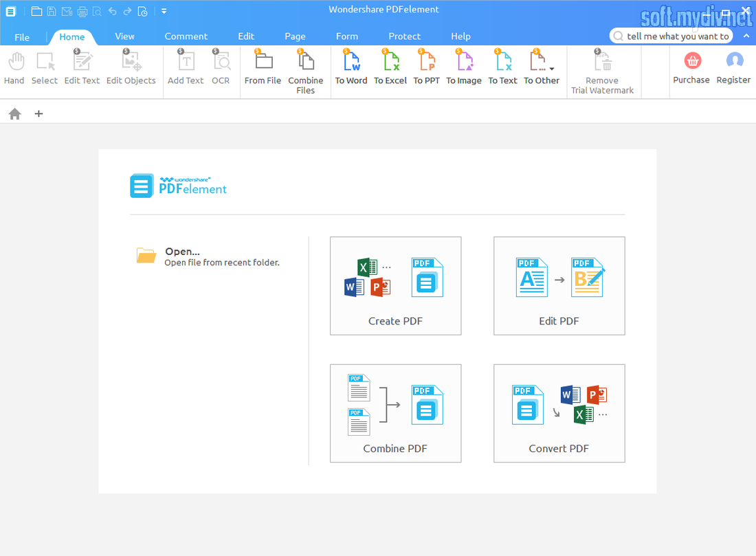The image size is (756, 556).
Task: Activate the Select tool
Action: [x=45, y=68]
